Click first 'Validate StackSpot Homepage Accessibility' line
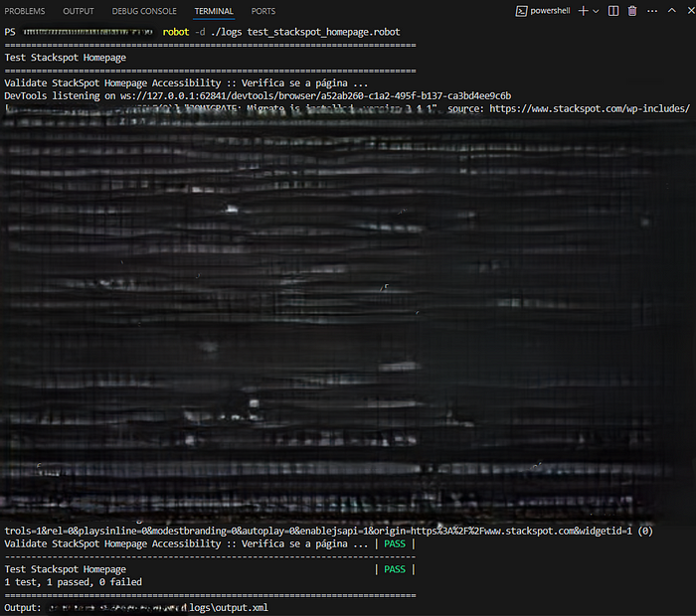This screenshot has height=616, width=696. coord(186,82)
